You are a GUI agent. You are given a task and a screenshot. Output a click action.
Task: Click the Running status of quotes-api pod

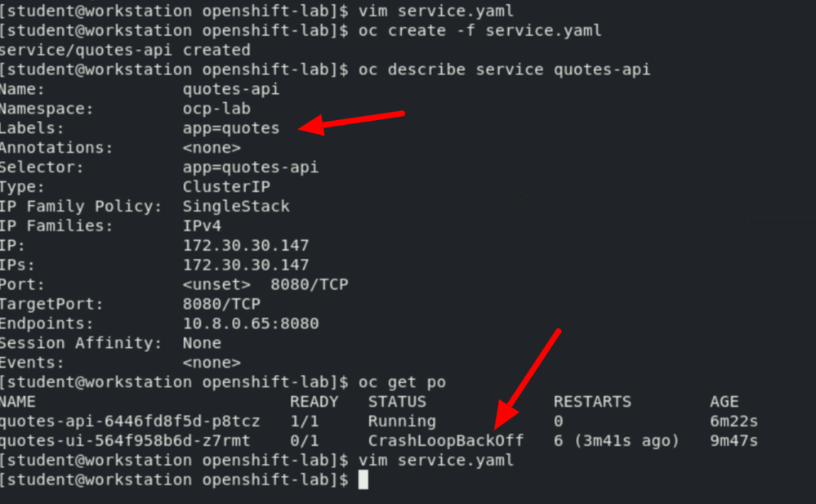[402, 421]
